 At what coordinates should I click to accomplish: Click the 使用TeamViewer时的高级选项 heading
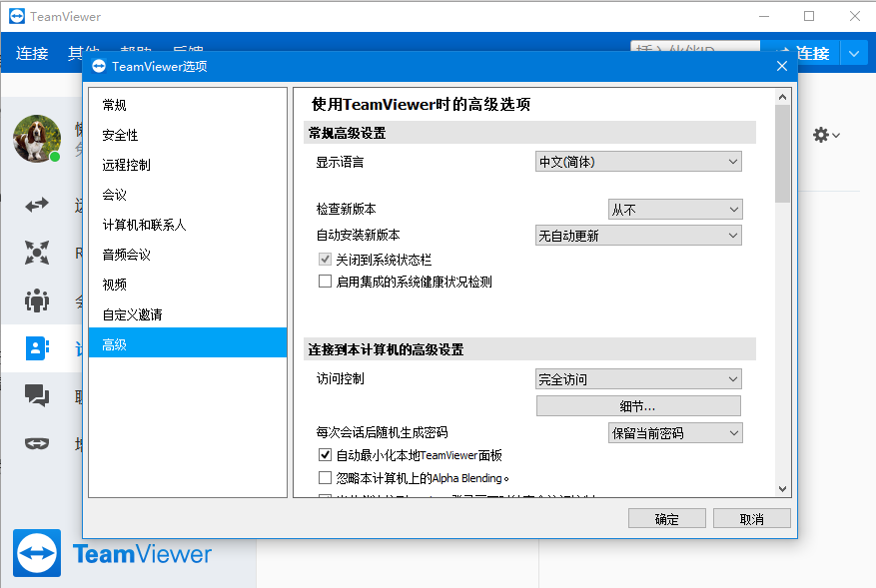[421, 105]
